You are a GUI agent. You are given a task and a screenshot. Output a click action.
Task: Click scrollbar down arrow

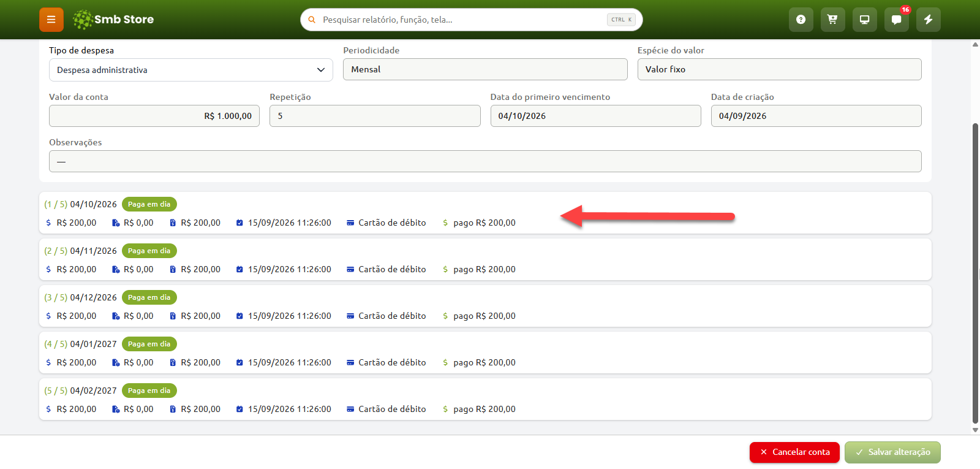975,430
